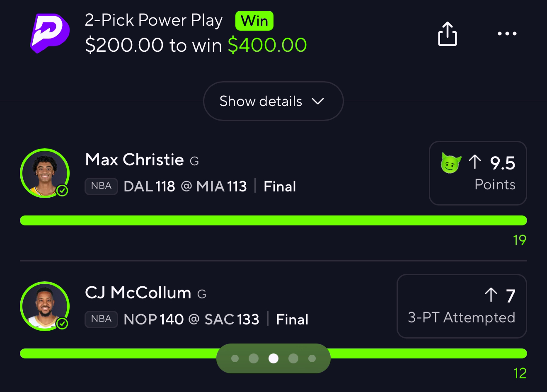Select the last page indicator dot
Image resolution: width=547 pixels, height=392 pixels.
312,358
